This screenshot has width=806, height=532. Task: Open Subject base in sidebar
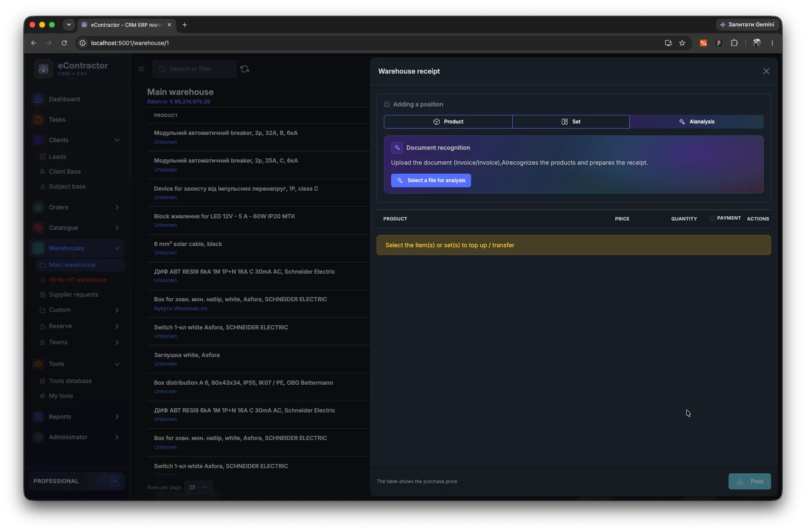67,186
